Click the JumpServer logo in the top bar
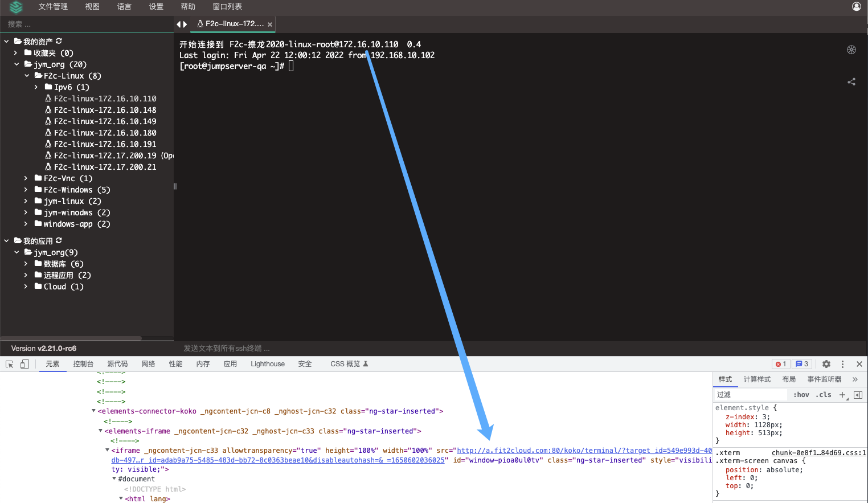This screenshot has width=868, height=503. point(15,7)
